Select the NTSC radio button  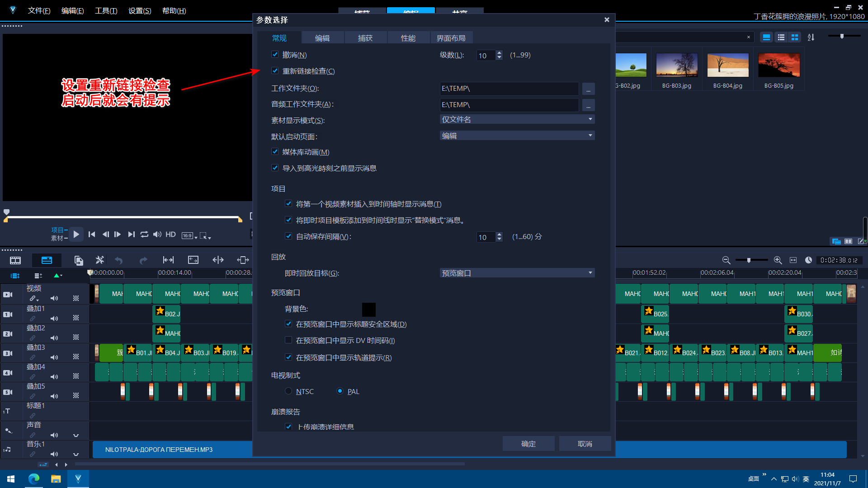pos(288,391)
